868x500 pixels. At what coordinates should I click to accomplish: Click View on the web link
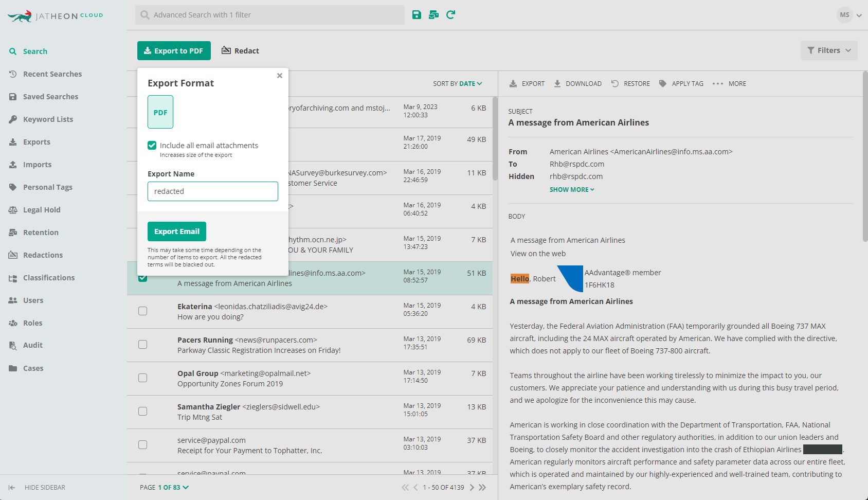point(538,254)
